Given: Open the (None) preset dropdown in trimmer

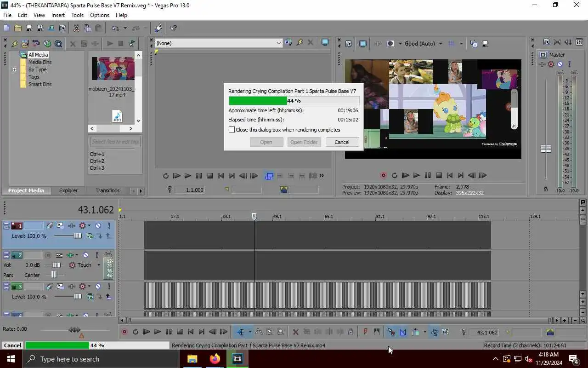Looking at the screenshot, I should (x=278, y=43).
